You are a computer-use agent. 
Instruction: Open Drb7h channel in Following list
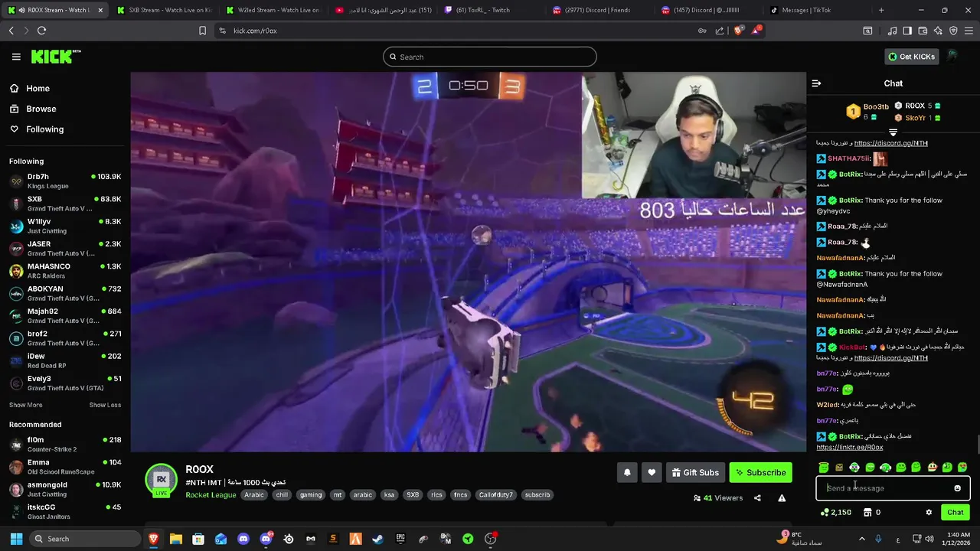point(65,181)
